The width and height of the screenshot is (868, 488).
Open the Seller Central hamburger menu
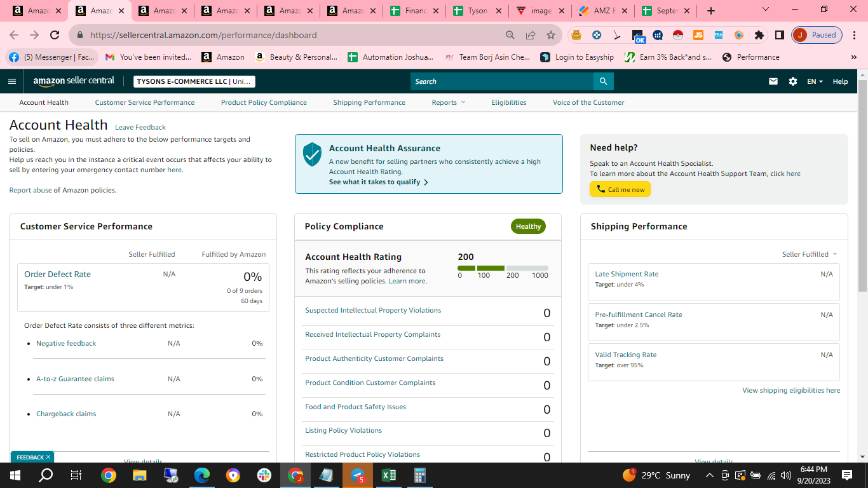pos(12,81)
